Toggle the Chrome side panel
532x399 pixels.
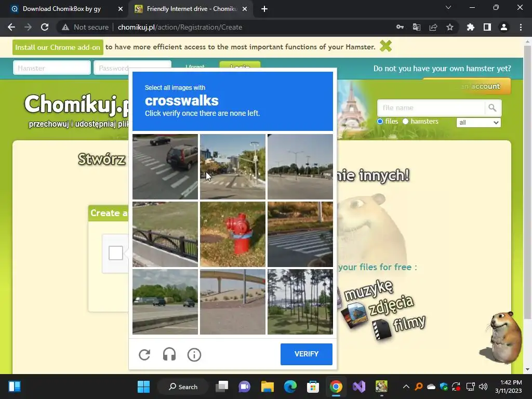(487, 27)
